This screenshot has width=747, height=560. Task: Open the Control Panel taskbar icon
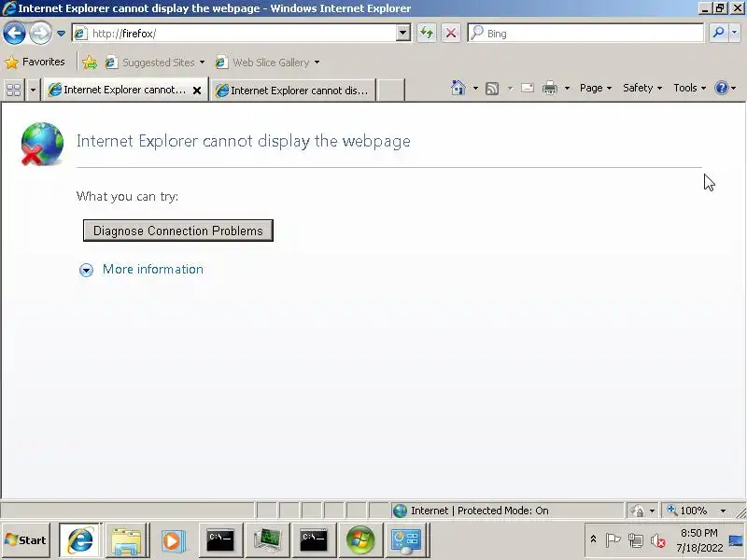(x=406, y=540)
